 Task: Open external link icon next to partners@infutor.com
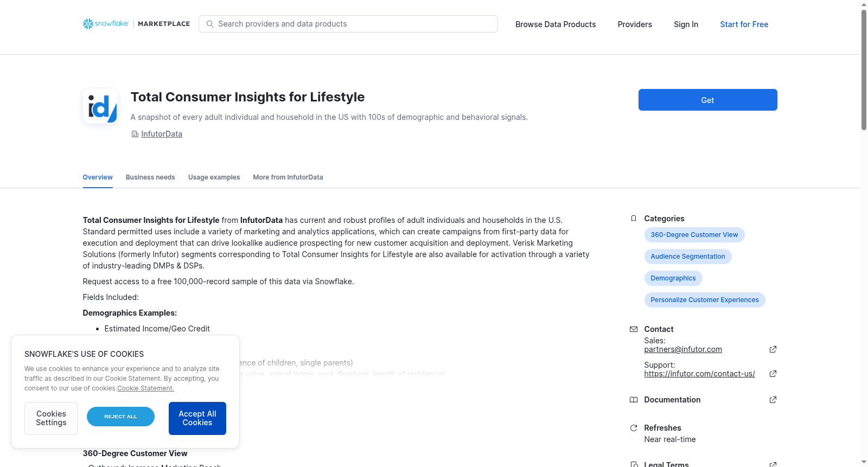point(773,349)
